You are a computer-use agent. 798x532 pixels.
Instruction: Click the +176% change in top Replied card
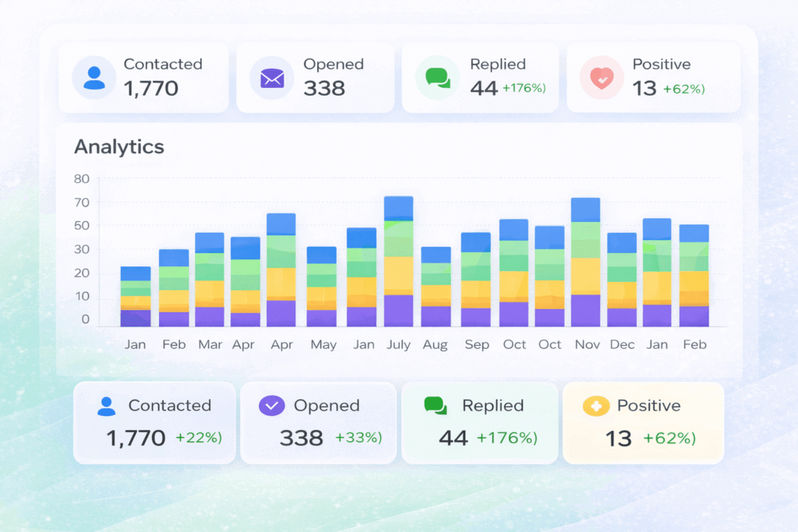point(524,88)
